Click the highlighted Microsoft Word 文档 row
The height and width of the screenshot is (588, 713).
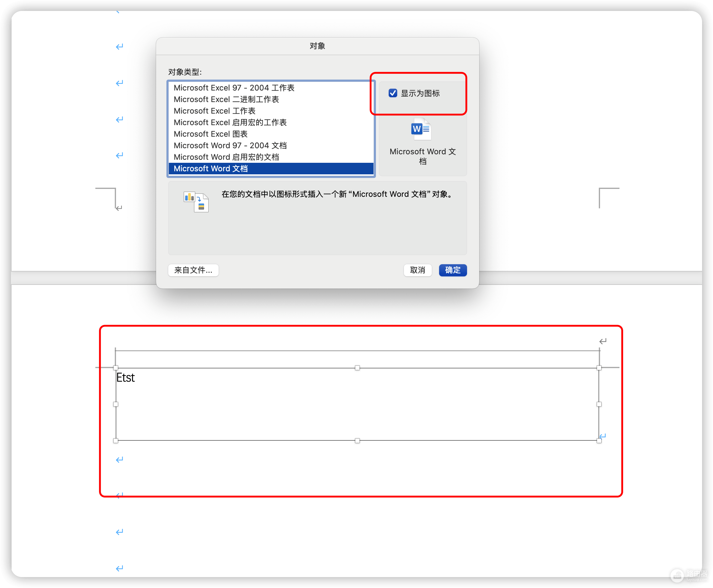click(x=271, y=168)
